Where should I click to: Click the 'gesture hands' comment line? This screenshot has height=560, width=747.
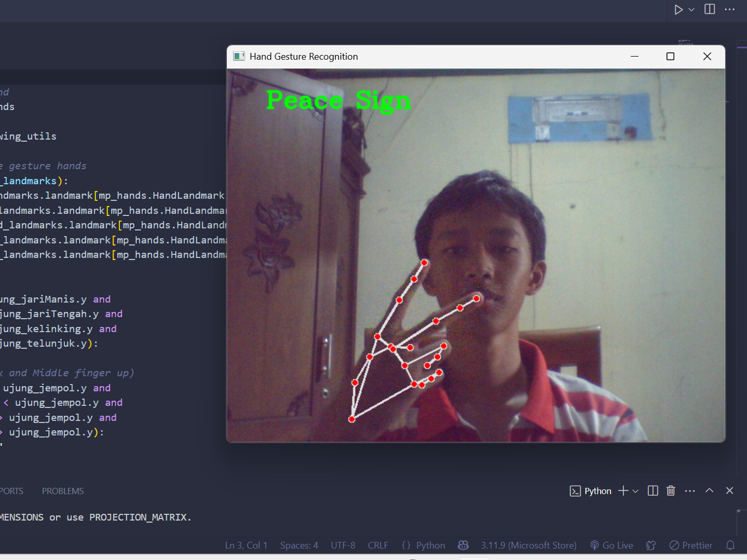[x=43, y=166]
